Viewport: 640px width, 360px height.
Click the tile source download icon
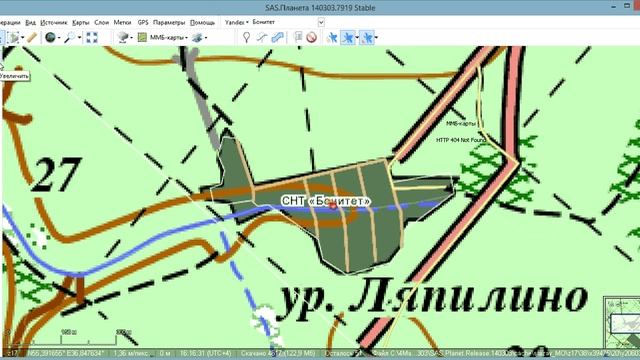tap(122, 38)
